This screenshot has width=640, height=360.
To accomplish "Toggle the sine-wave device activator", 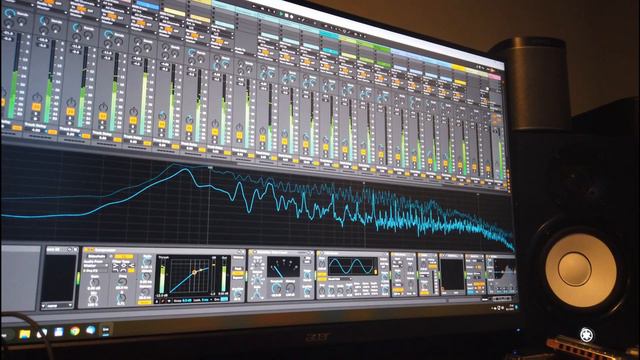I will click(318, 253).
